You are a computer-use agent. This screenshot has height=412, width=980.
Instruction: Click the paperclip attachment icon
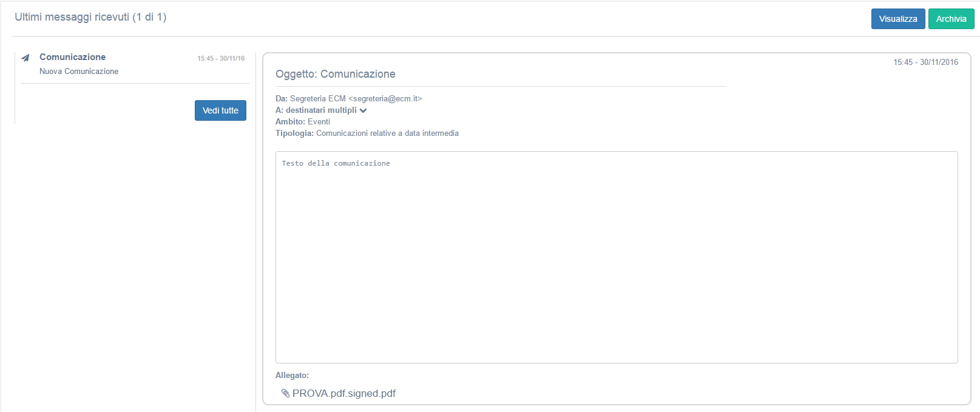(x=285, y=393)
